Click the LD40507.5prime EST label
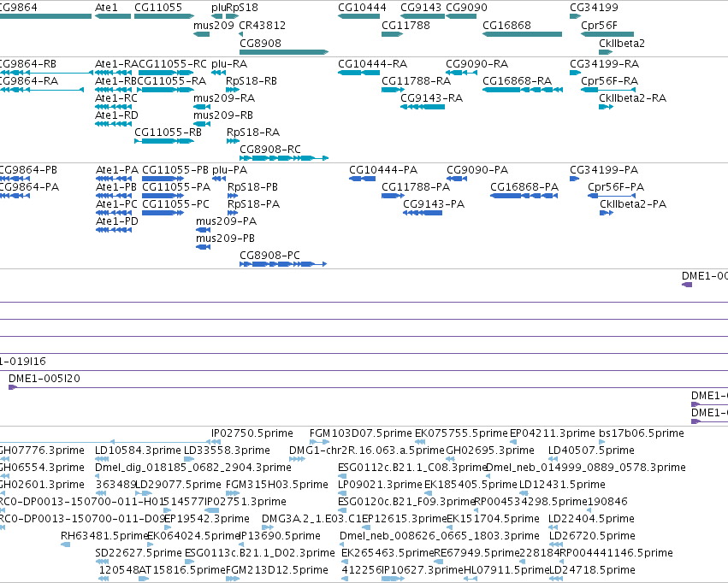This screenshot has width=728, height=583. [x=591, y=450]
